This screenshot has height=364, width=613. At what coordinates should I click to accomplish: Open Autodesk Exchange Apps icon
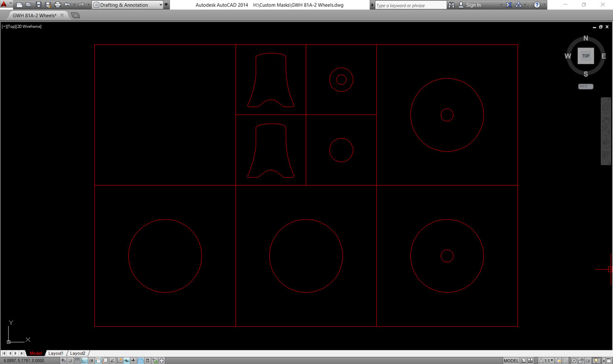point(509,5)
